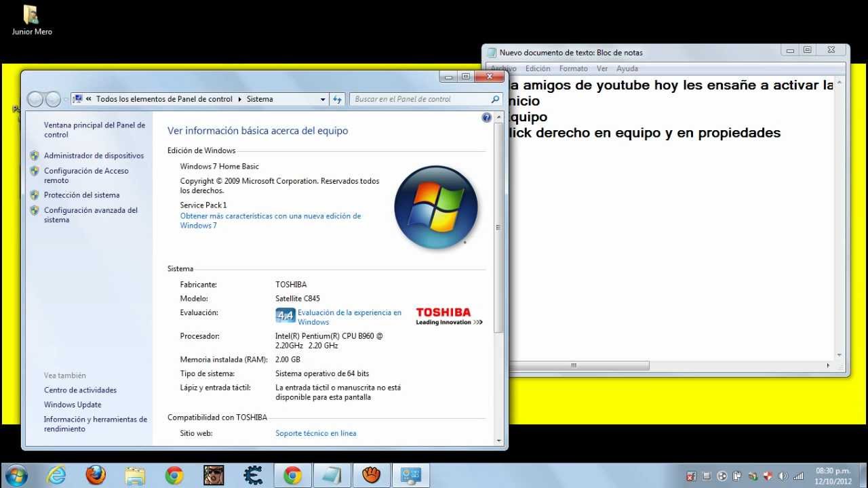This screenshot has width=868, height=488.
Task: Open Evaluación de la experiencia en Windows link
Action: [349, 317]
